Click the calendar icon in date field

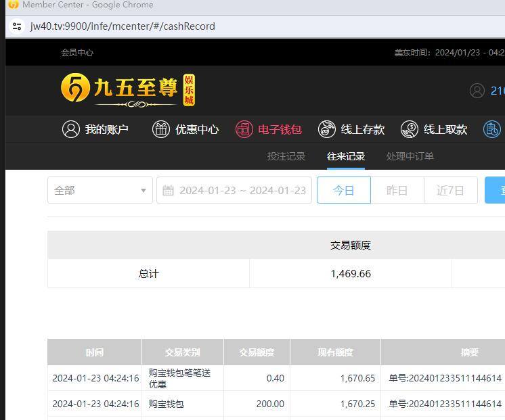(x=168, y=190)
